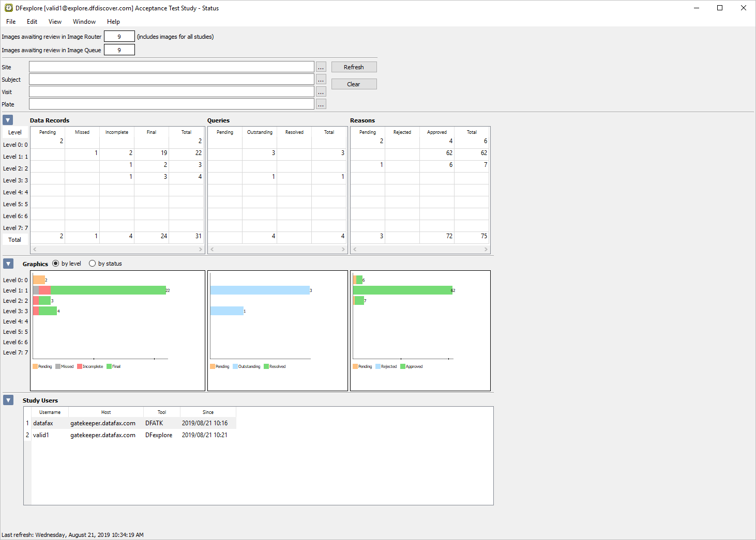Click the DFexplore app icon in title bar
This screenshot has height=540, width=756.
click(x=9, y=8)
